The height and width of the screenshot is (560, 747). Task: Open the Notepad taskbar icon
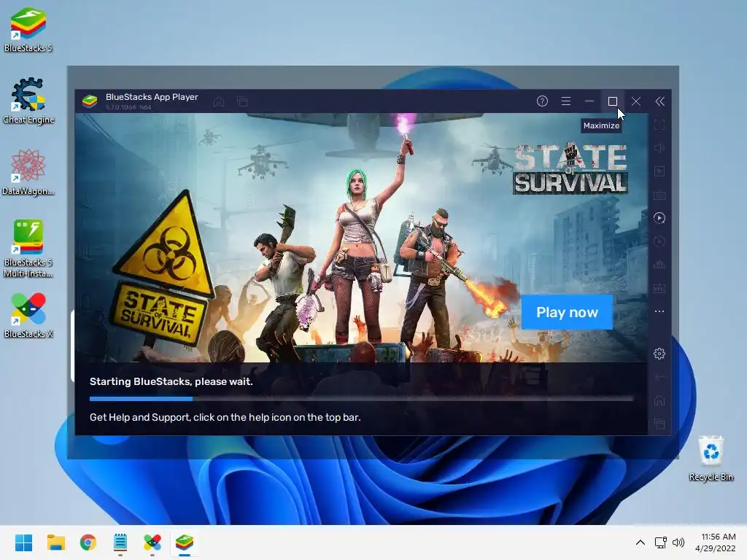(x=120, y=542)
